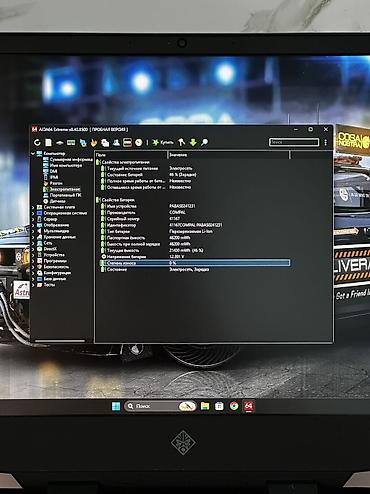Screen dimensions: 370x494
Task: Click the Купить button in toolbar
Action: coord(163,142)
